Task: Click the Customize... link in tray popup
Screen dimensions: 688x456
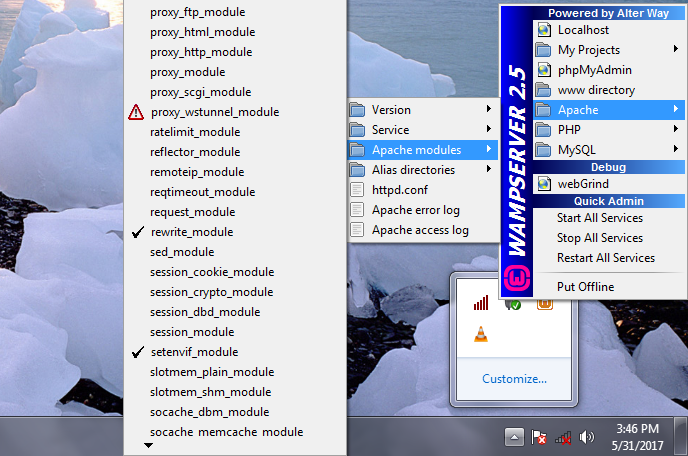Action: click(x=514, y=379)
